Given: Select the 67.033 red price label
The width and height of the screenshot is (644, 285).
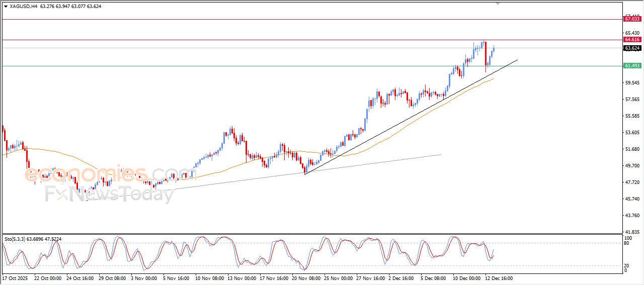Looking at the screenshot, I should 632,19.
